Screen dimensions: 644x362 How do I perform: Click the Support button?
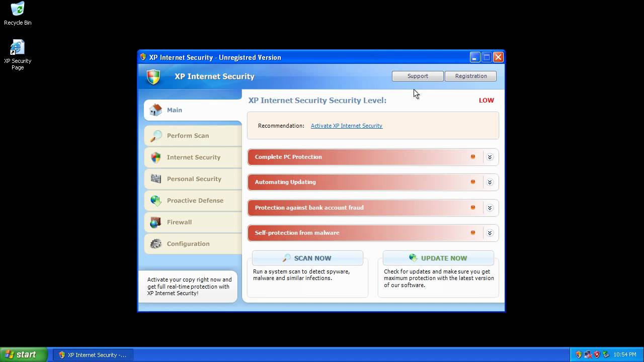[x=418, y=76]
